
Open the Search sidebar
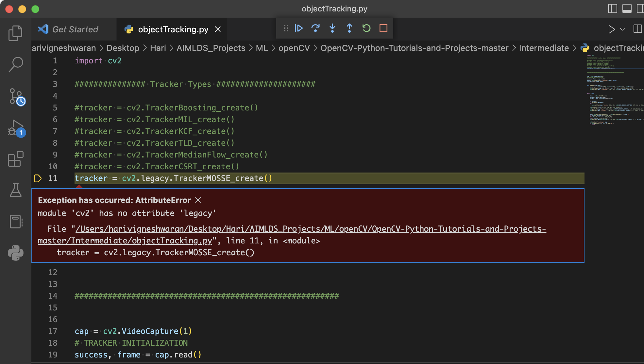pyautogui.click(x=15, y=65)
